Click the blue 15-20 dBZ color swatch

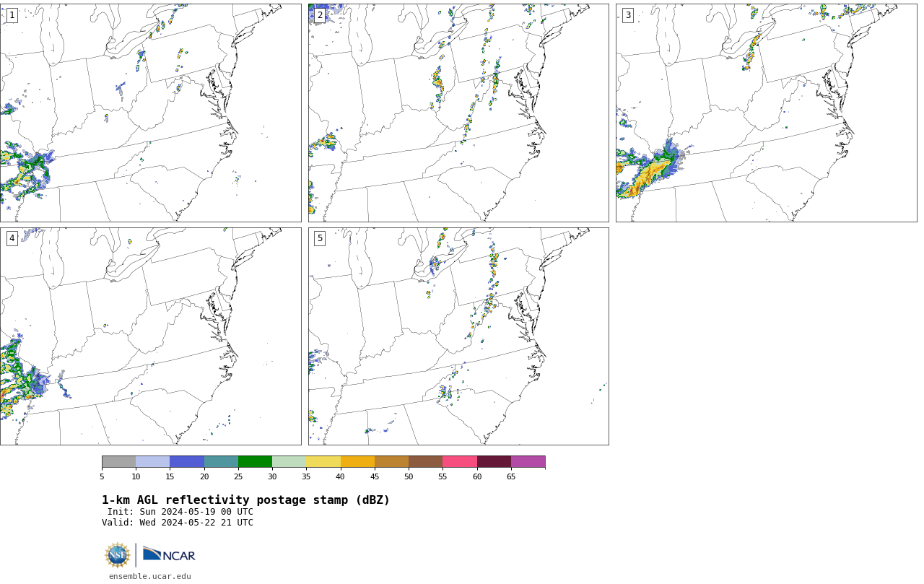[187, 462]
